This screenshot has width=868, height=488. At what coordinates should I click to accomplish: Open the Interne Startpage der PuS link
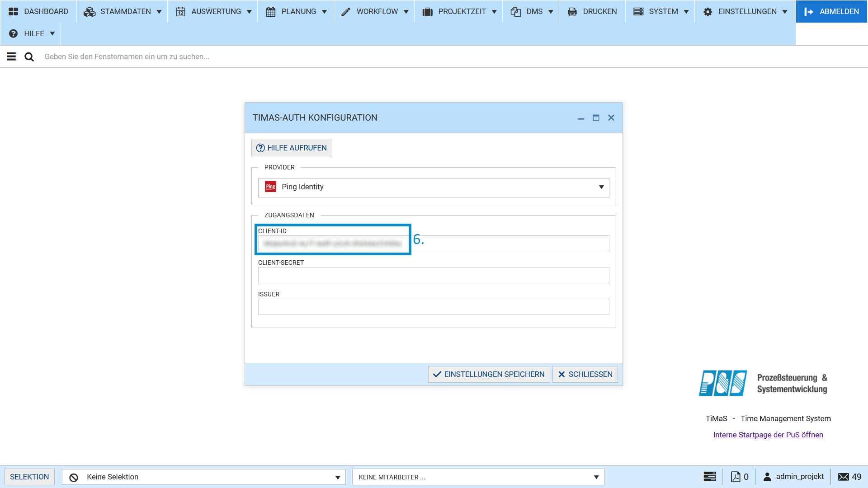click(x=768, y=435)
